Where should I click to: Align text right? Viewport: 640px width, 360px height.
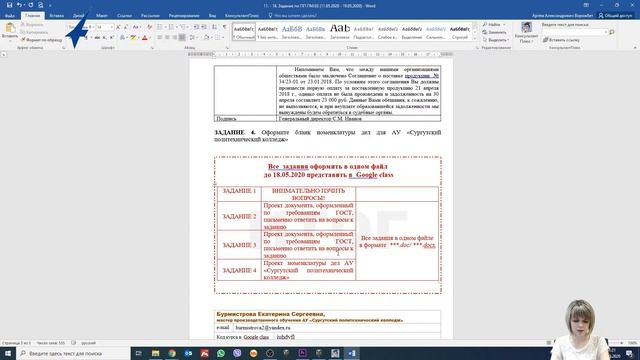pos(174,38)
